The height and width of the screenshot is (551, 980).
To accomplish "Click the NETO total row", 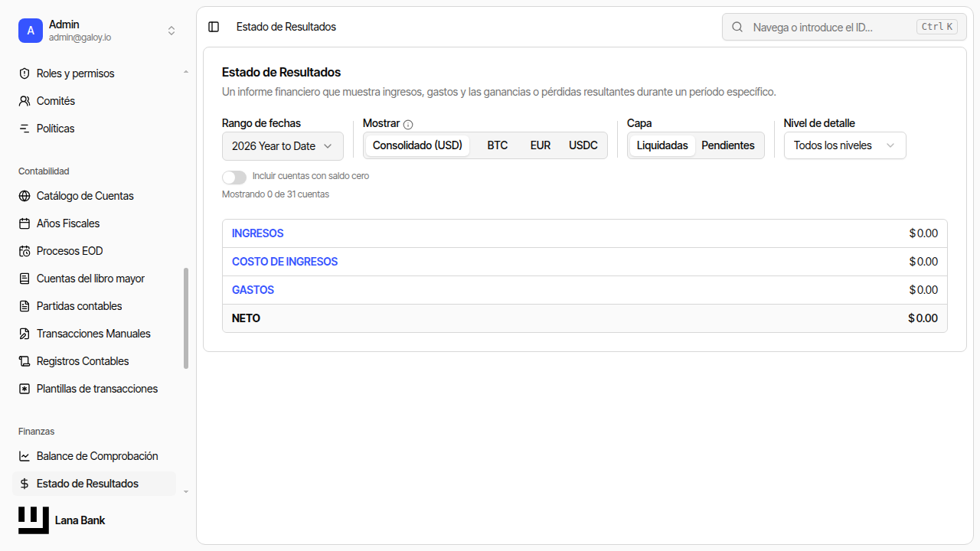I will [x=585, y=318].
